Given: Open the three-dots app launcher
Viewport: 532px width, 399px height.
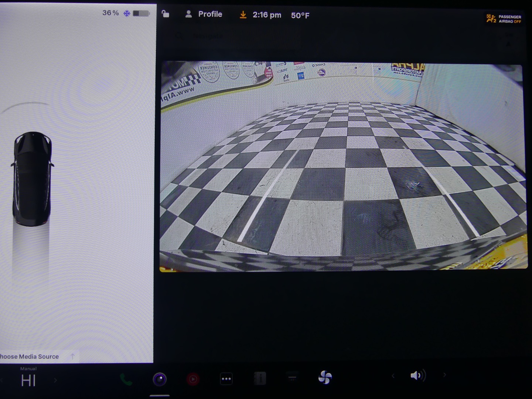Looking at the screenshot, I should (226, 379).
